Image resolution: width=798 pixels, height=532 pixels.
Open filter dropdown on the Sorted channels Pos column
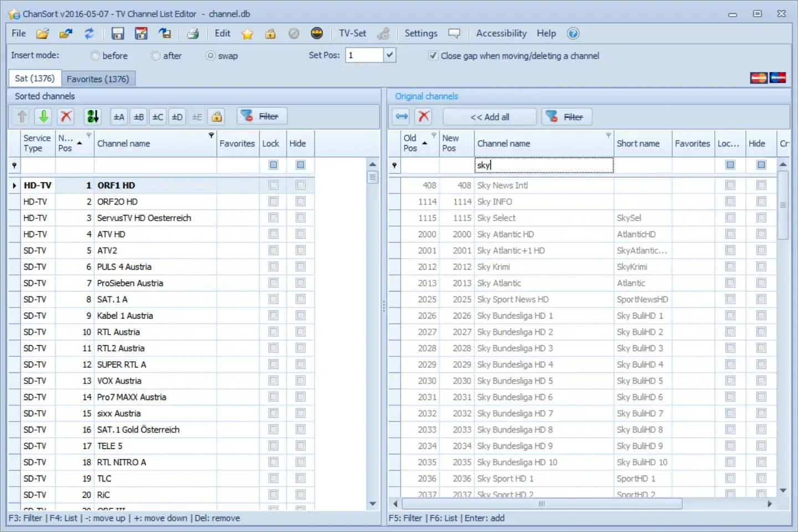pos(89,135)
